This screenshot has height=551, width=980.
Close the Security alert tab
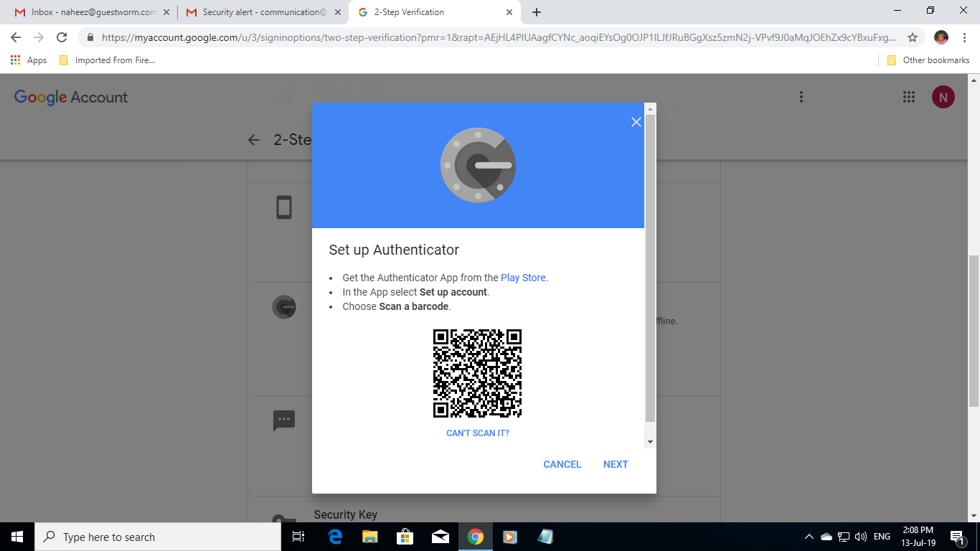[338, 12]
